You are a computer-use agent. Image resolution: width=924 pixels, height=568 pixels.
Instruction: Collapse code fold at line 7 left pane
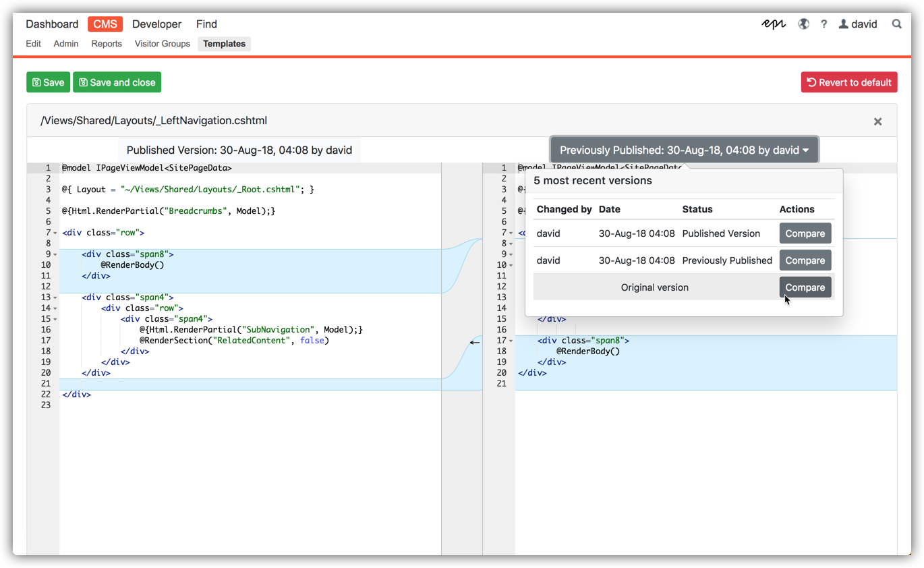point(55,233)
